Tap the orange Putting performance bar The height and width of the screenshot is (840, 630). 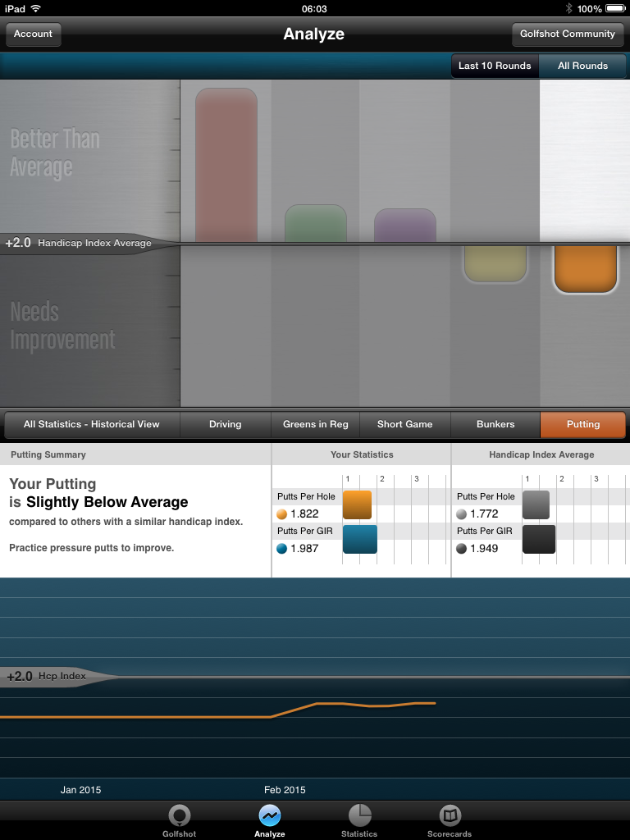coord(585,268)
